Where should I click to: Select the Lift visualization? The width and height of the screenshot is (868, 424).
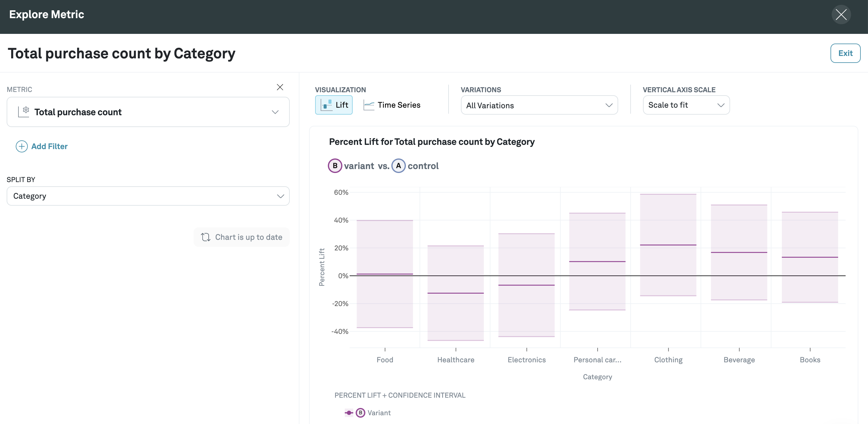tap(334, 105)
